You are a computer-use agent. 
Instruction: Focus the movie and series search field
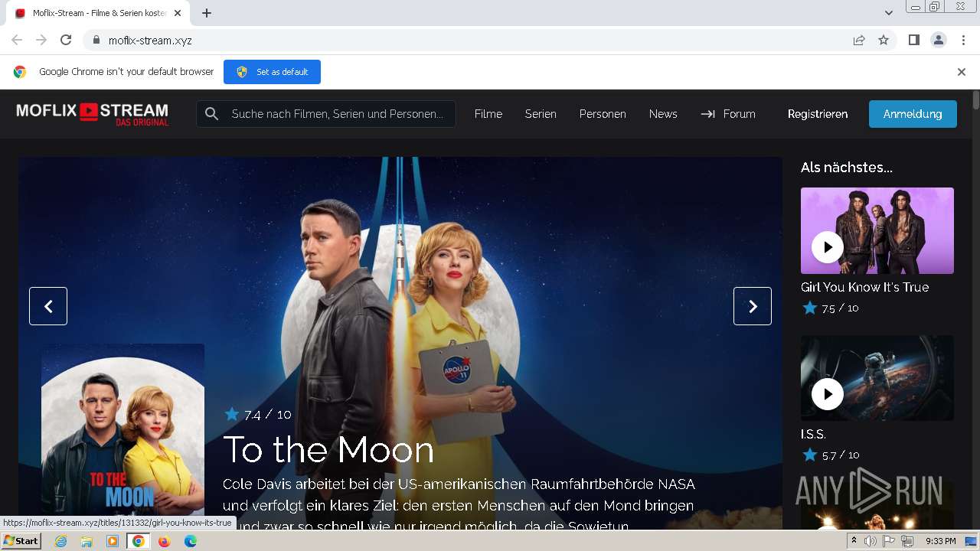[x=326, y=114]
